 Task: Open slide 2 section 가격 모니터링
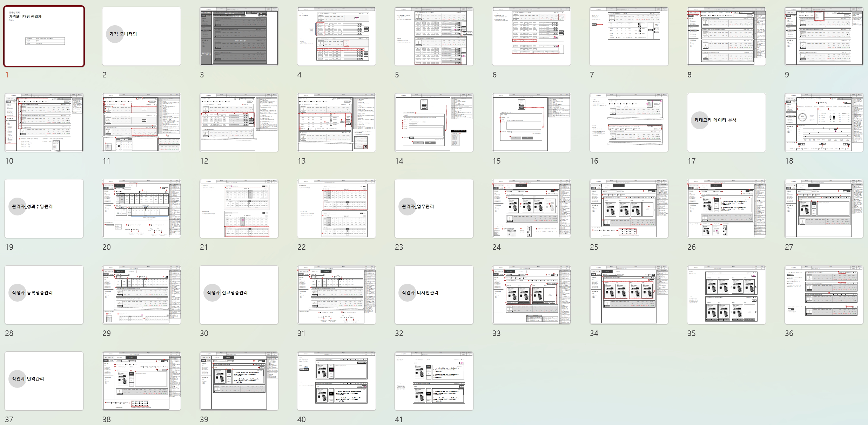pos(141,36)
